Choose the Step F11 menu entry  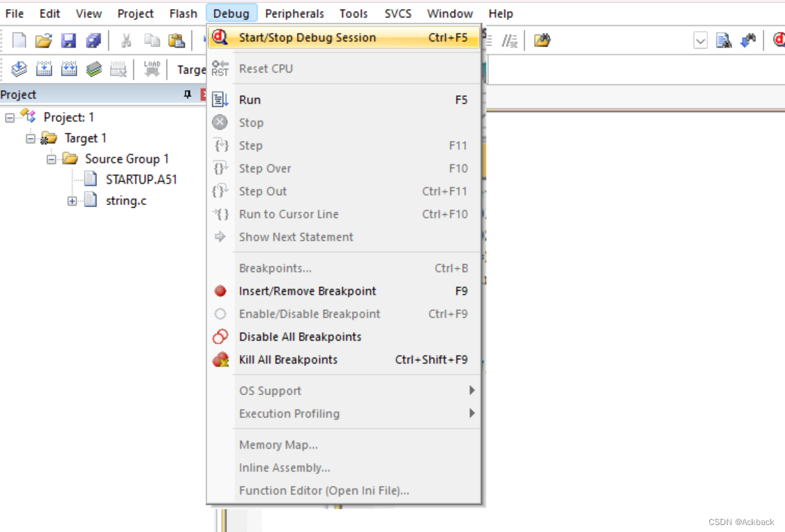pos(344,145)
